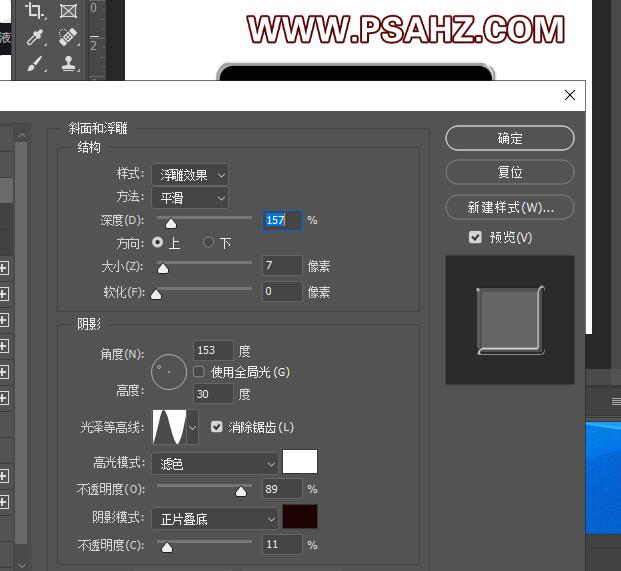The height and width of the screenshot is (571, 621).
Task: Enable 使用全局光(G) checkbox
Action: coord(198,372)
